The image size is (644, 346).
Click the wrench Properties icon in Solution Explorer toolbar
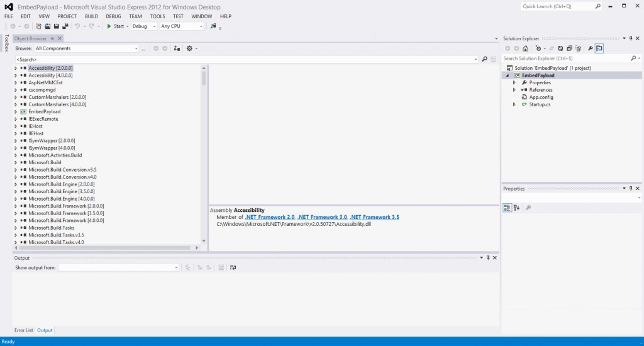point(590,48)
